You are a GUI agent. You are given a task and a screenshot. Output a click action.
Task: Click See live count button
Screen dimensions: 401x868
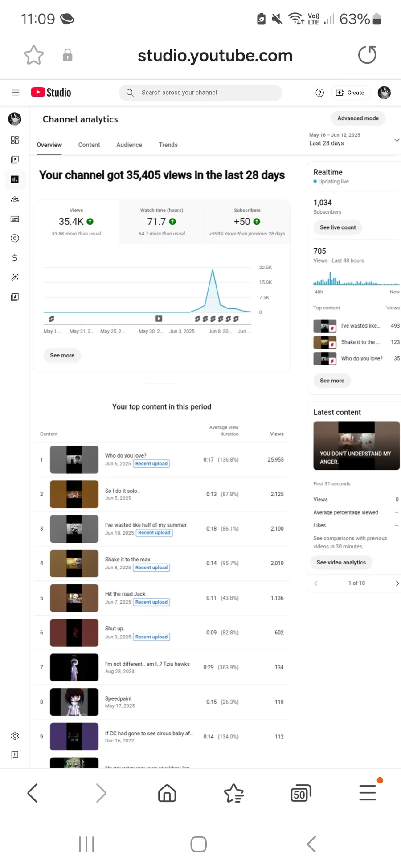[x=338, y=227]
